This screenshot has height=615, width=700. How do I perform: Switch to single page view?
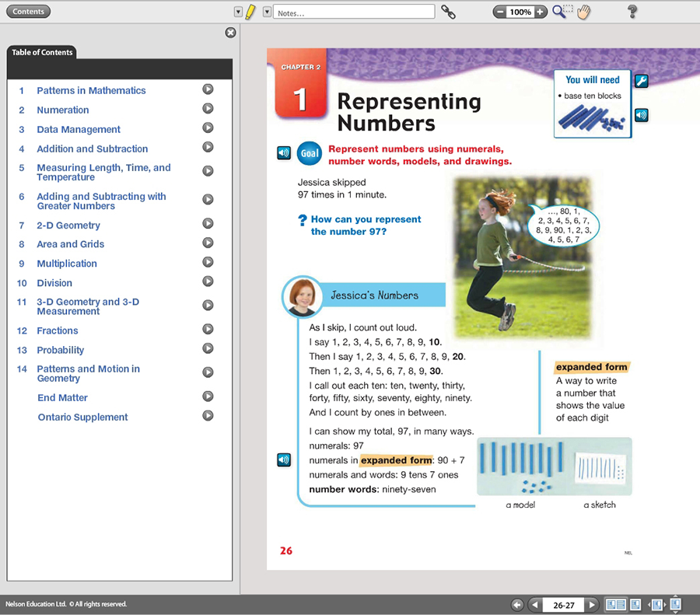tap(635, 605)
